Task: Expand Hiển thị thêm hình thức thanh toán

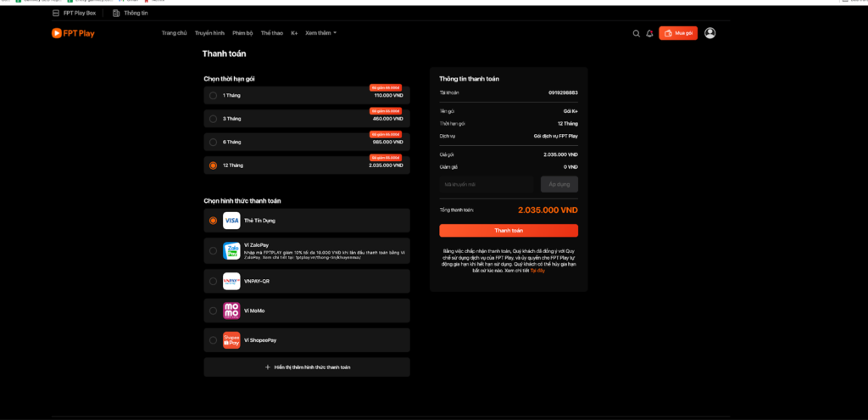Action: tap(307, 367)
